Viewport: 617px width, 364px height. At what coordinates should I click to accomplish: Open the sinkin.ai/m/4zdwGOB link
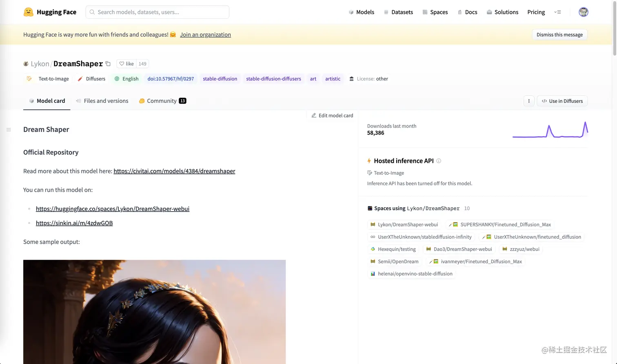coord(74,223)
